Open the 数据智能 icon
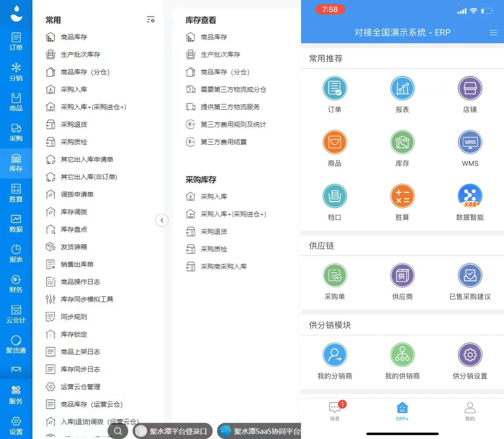This screenshot has width=504, height=439. click(x=470, y=196)
